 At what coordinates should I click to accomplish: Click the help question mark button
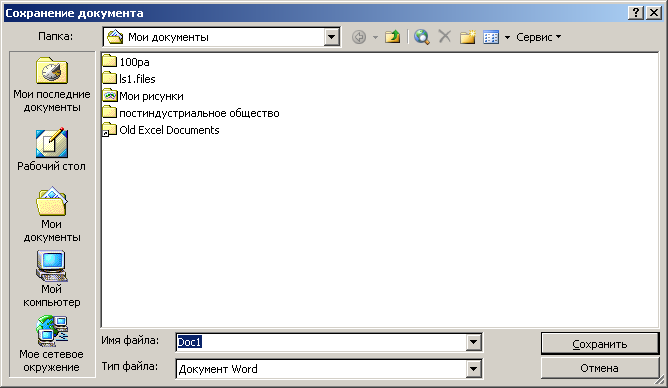pyautogui.click(x=636, y=13)
